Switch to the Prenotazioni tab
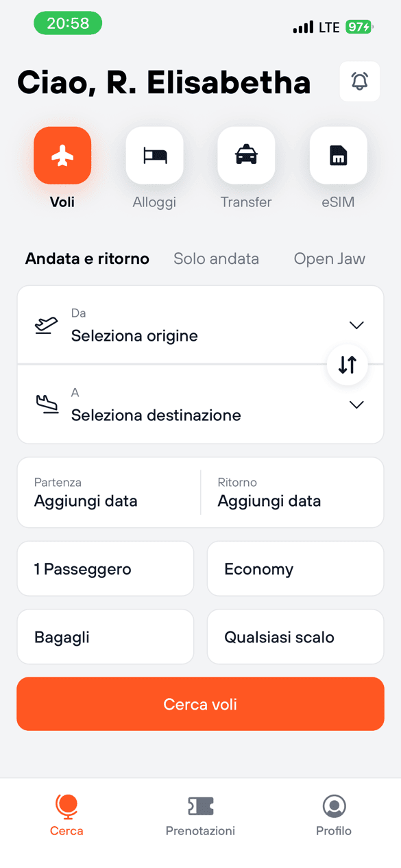 click(200, 814)
